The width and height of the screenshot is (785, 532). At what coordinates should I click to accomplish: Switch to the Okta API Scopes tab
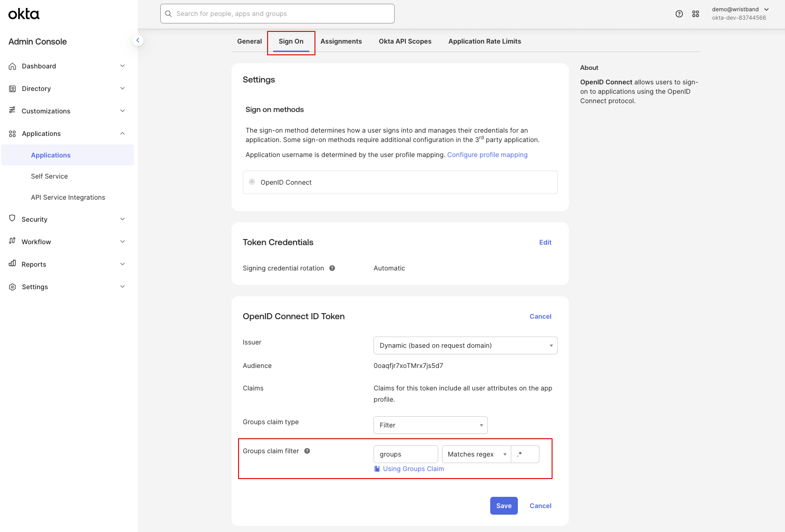(x=405, y=41)
